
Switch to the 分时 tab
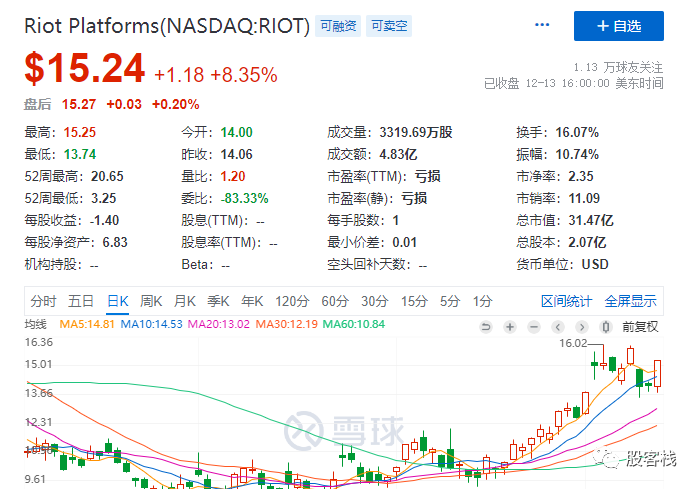[x=43, y=301]
